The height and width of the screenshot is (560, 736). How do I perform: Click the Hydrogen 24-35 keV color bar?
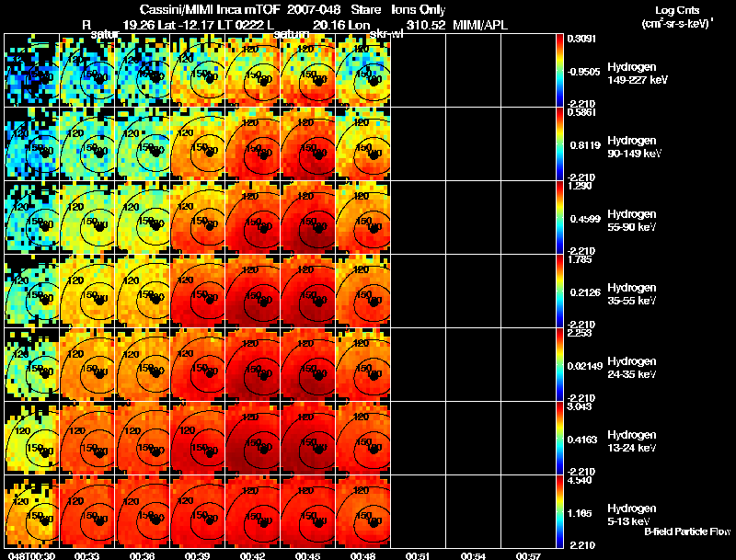559,364
